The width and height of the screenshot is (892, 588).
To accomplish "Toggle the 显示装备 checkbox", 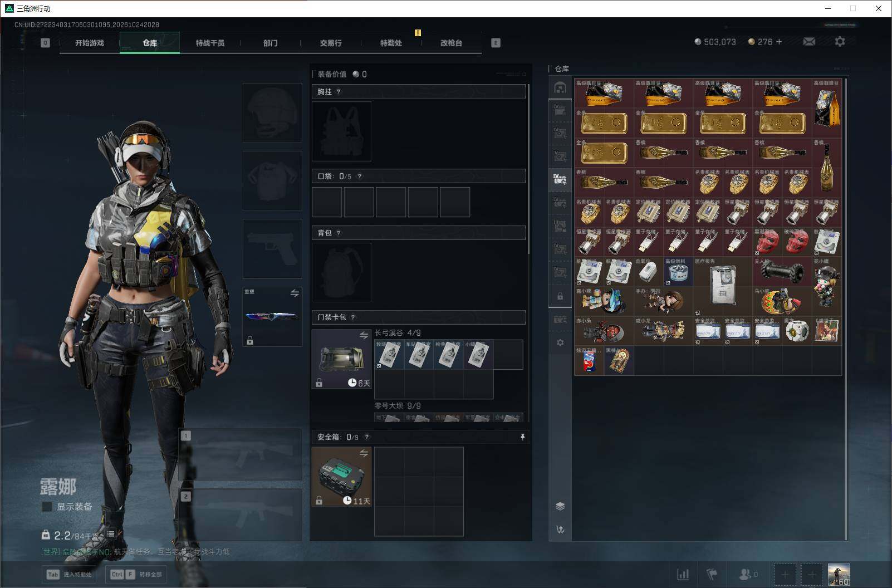I will point(47,507).
